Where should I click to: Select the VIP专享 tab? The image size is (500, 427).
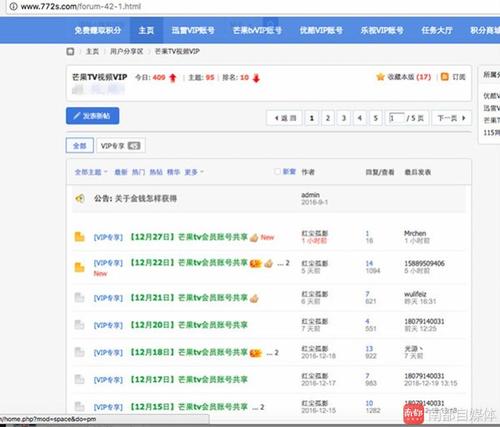121,146
